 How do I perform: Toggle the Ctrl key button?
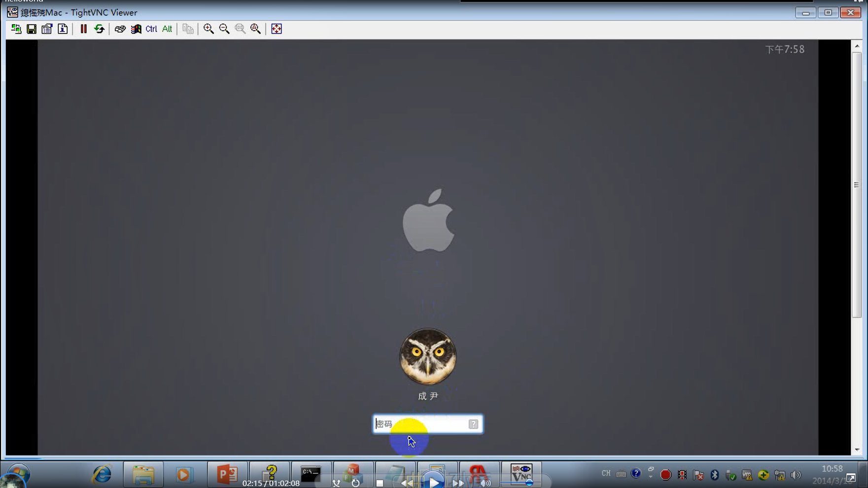click(x=151, y=29)
